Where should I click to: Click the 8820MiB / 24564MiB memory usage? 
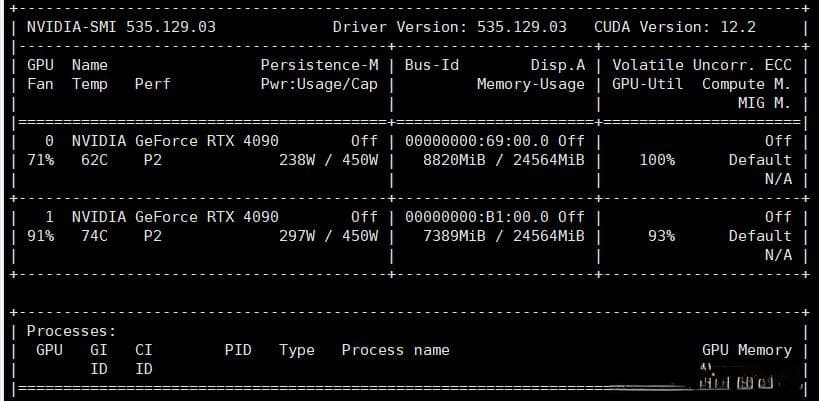[x=504, y=160]
